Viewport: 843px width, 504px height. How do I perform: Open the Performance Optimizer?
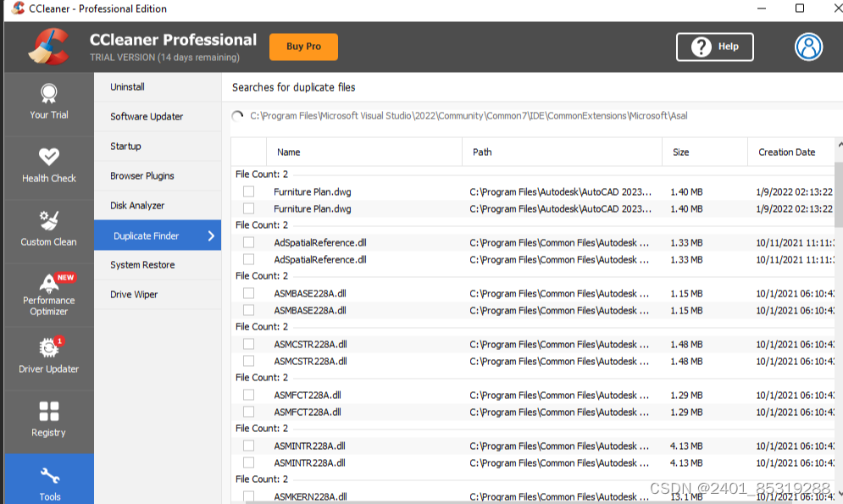tap(48, 292)
